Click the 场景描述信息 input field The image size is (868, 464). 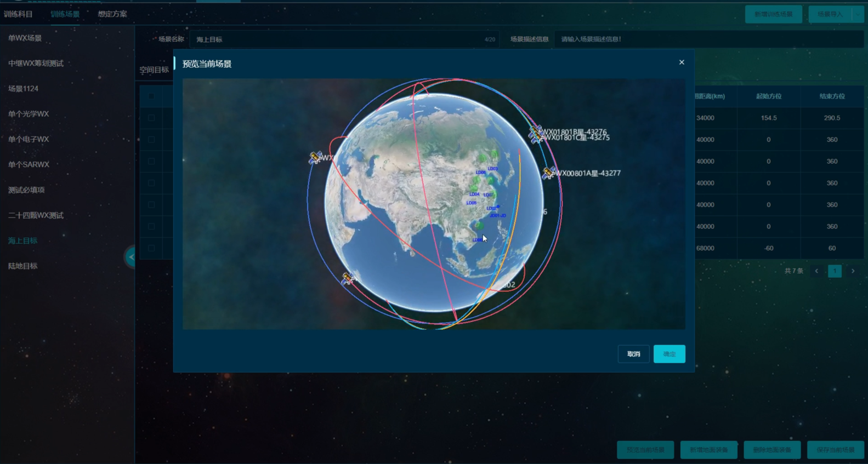click(x=707, y=39)
